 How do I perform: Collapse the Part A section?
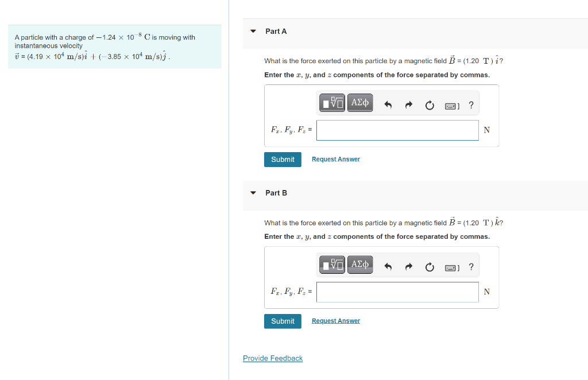pyautogui.click(x=253, y=32)
